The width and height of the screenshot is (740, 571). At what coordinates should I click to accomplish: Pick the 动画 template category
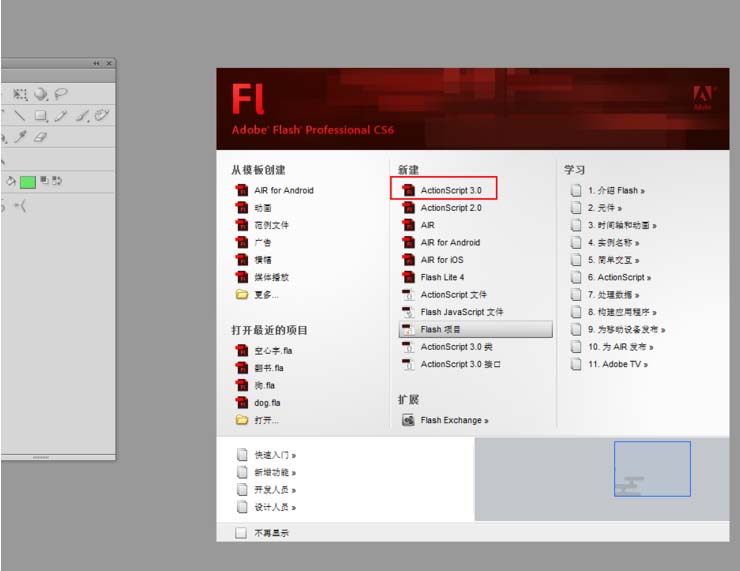(x=253, y=208)
